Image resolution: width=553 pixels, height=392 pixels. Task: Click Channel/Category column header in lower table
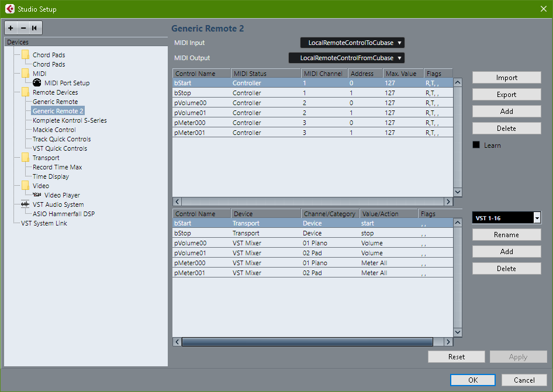pos(330,214)
